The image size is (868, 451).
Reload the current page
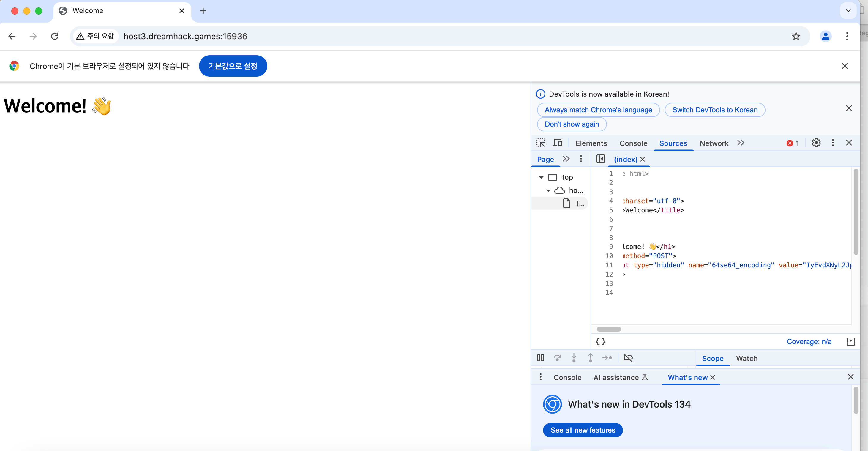[55, 36]
